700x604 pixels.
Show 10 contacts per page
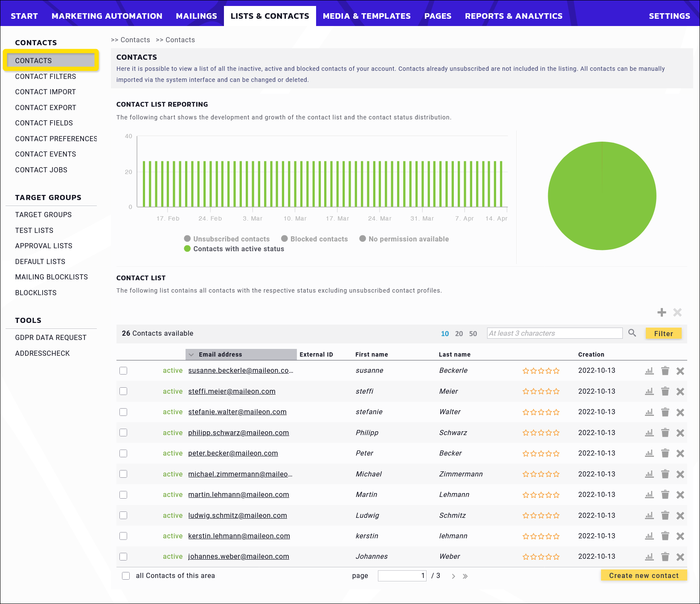tap(445, 334)
